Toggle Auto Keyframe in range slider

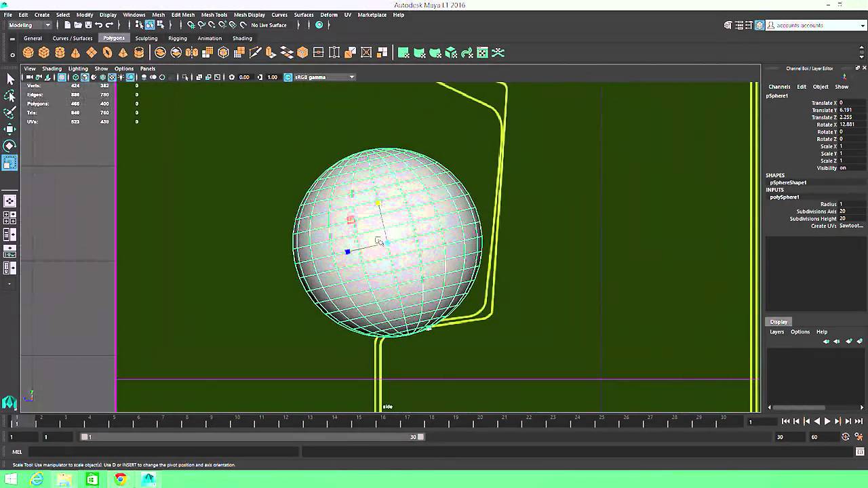(x=846, y=437)
